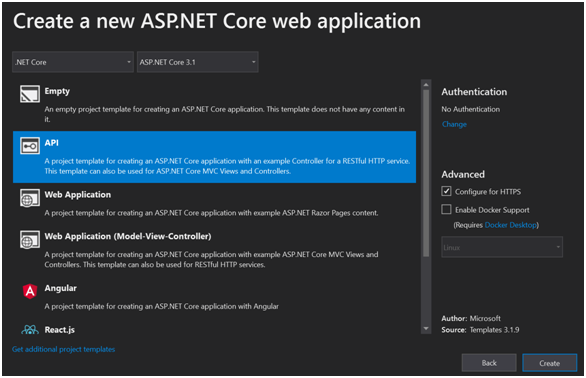The height and width of the screenshot is (378, 586).
Task: Click the API template key icon
Action: pyautogui.click(x=30, y=146)
